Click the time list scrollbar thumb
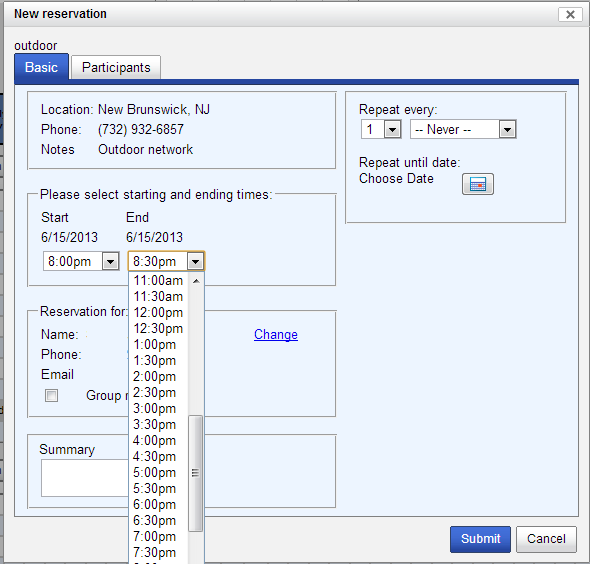Image resolution: width=590 pixels, height=564 pixels. tap(195, 473)
